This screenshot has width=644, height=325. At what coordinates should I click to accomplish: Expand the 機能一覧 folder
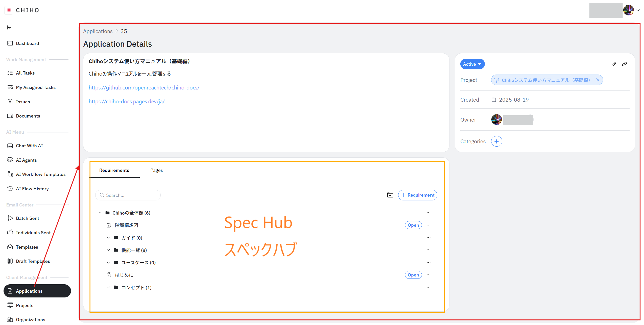click(x=108, y=250)
